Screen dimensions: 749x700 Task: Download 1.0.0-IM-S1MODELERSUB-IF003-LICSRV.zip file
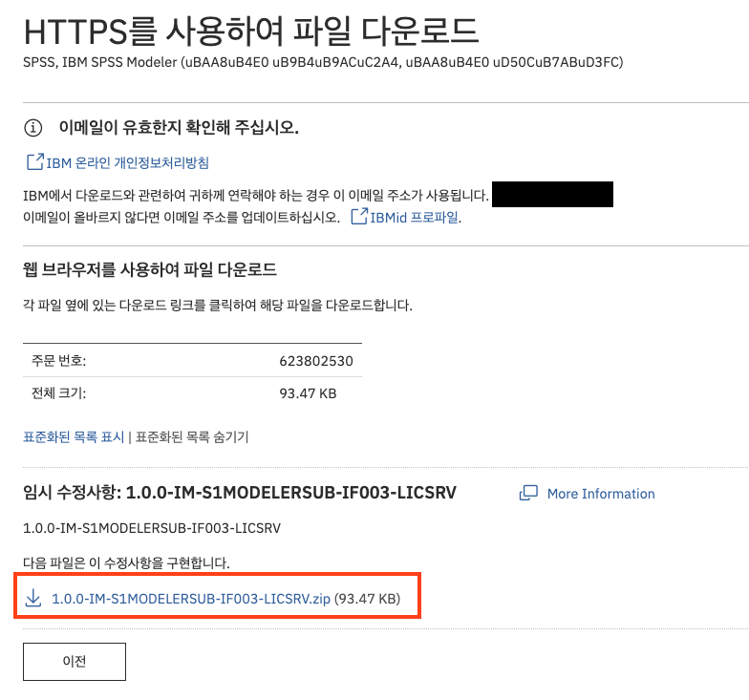pyautogui.click(x=191, y=598)
